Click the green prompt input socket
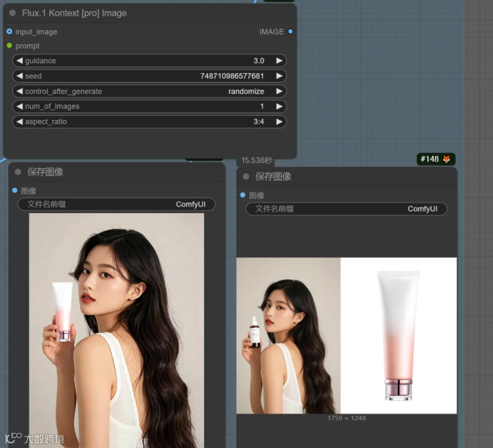The height and width of the screenshot is (448, 493). (9, 45)
